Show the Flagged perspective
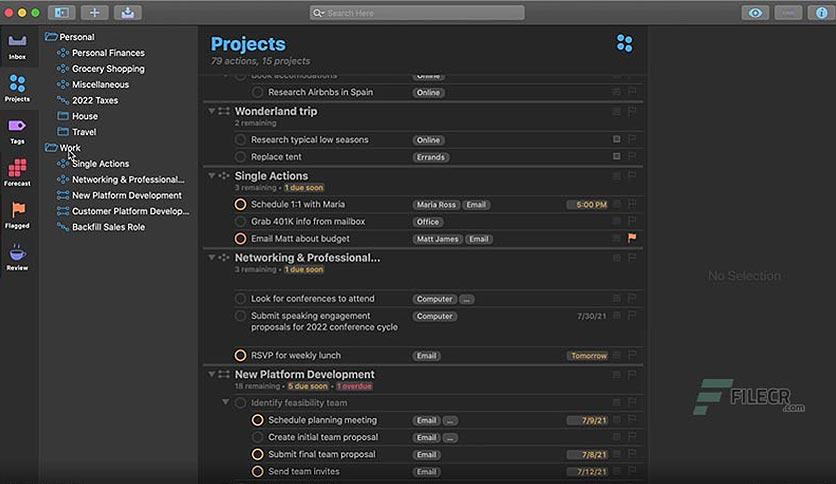The image size is (836, 484). [17, 215]
